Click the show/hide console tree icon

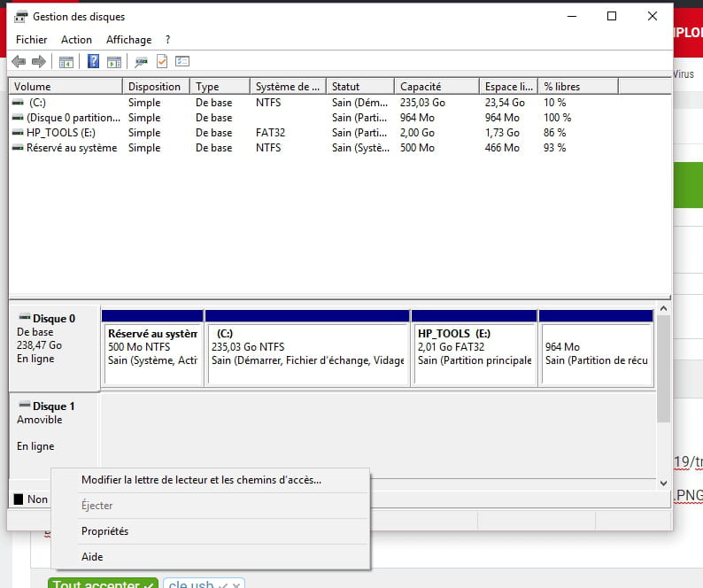[66, 62]
